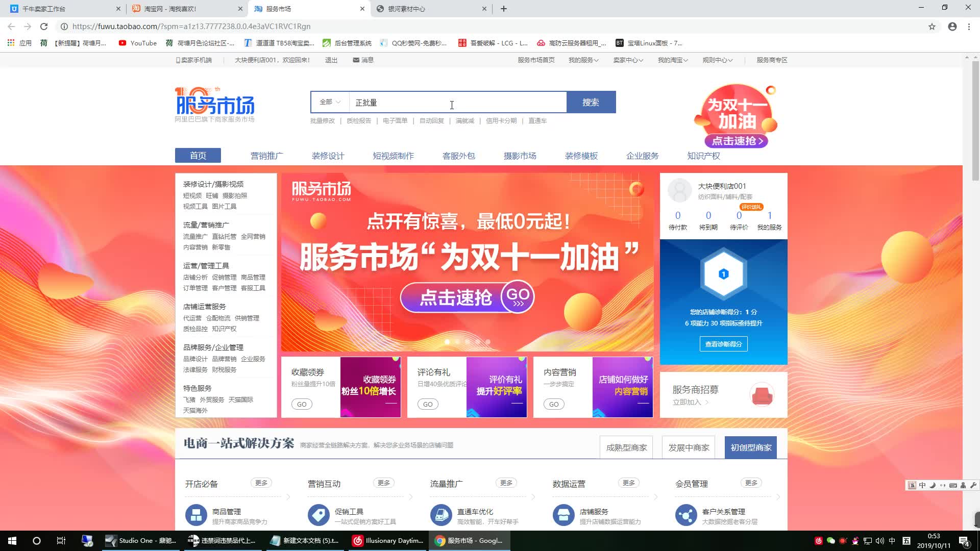Viewport: 980px width, 551px height.
Task: Open the Windows notification center icon
Action: coord(964,541)
